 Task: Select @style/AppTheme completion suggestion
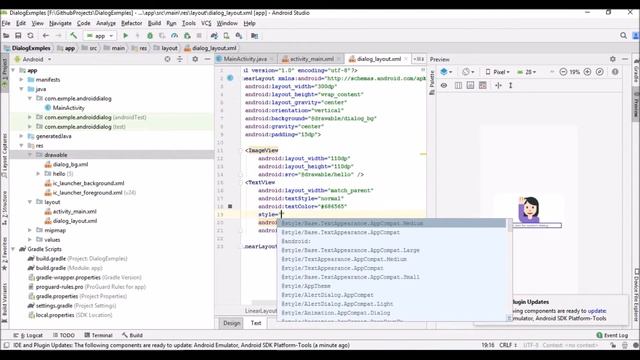click(306, 286)
